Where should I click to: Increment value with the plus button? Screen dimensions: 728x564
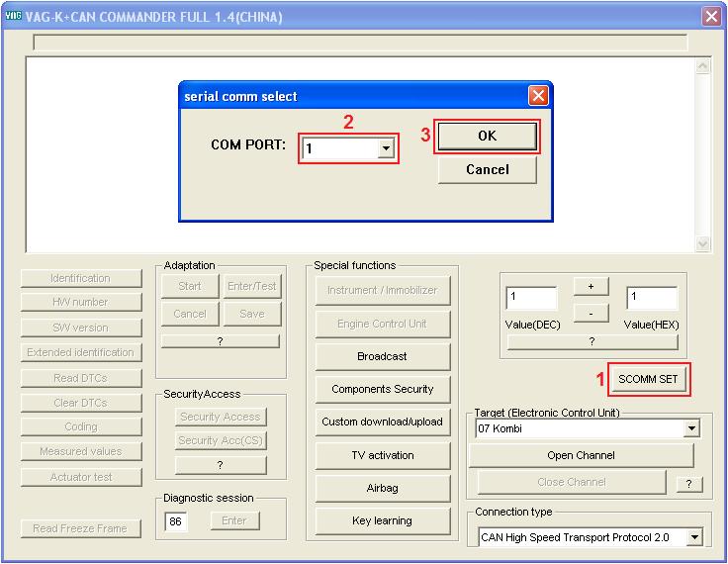click(591, 286)
